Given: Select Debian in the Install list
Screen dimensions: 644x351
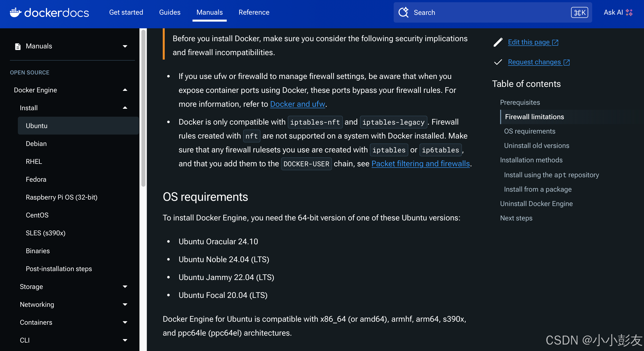Looking at the screenshot, I should point(36,144).
